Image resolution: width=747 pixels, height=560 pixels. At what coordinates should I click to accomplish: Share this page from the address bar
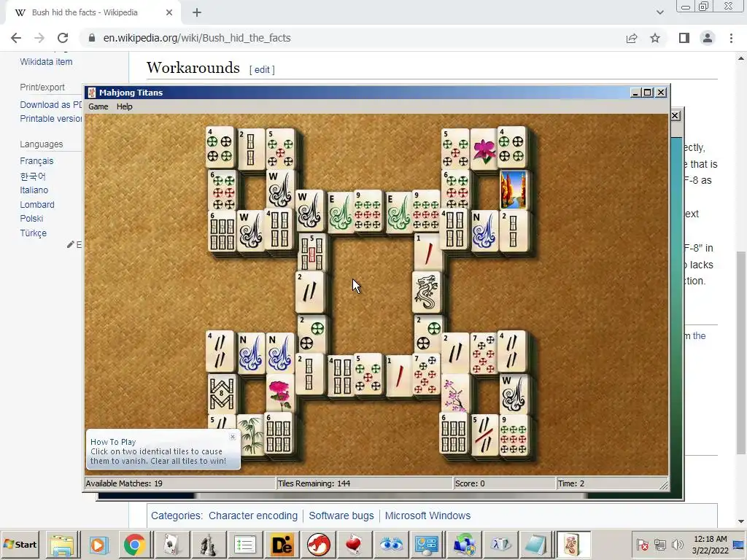[x=632, y=38]
